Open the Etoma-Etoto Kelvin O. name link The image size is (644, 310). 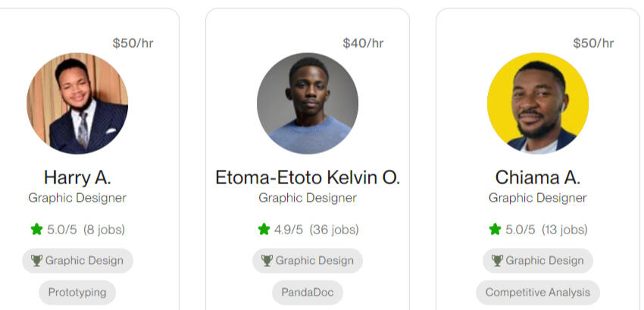[308, 178]
